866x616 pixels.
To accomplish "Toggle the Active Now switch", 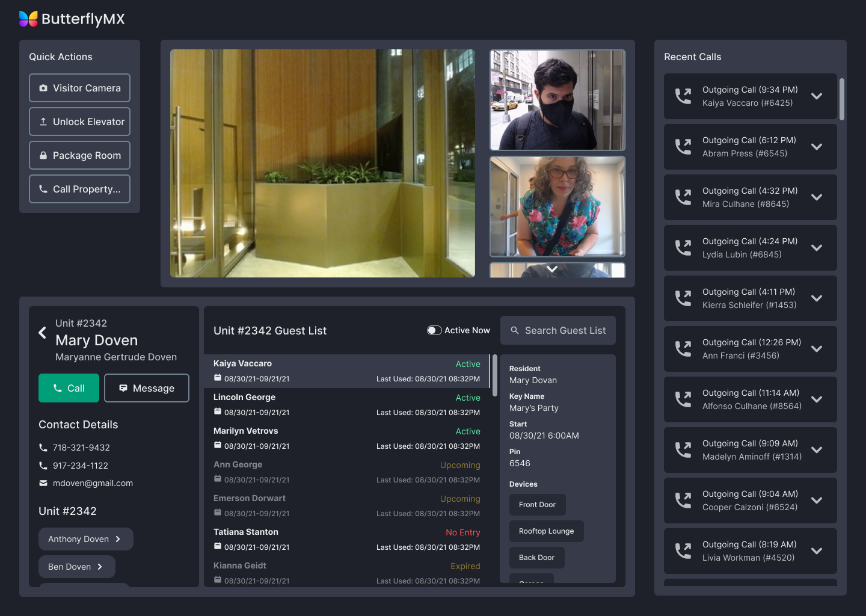I will (434, 330).
